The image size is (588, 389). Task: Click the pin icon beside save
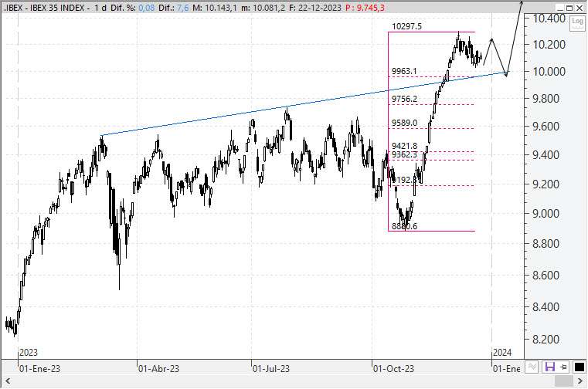coord(563,367)
